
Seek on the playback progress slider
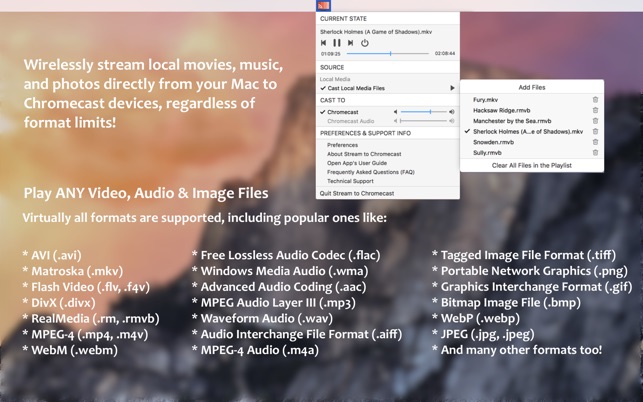388,53
